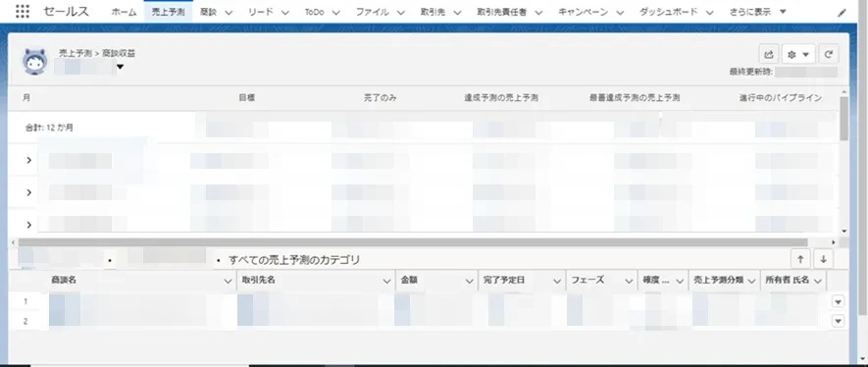Open row 2 action dropdown

[838, 321]
